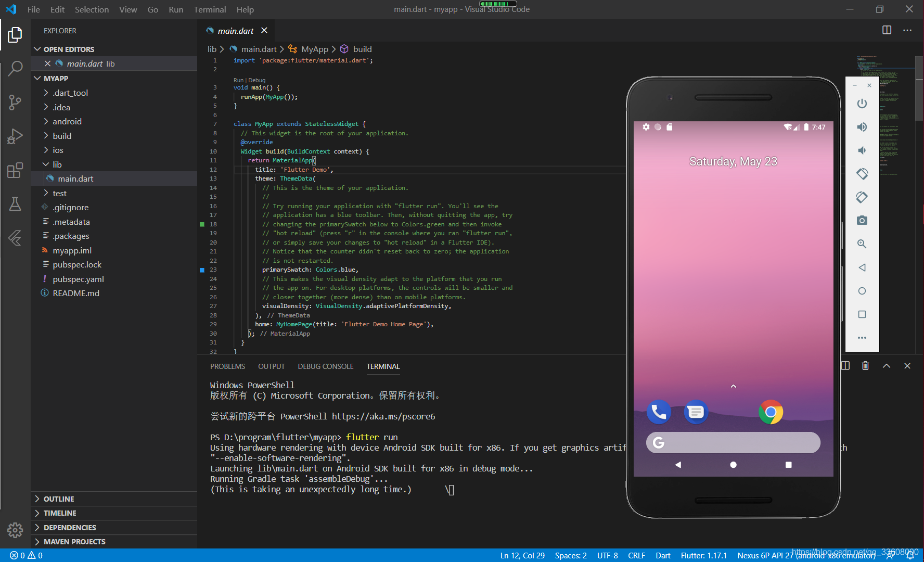924x562 pixels.
Task: Click emulator toolbar Back triangle
Action: [862, 267]
